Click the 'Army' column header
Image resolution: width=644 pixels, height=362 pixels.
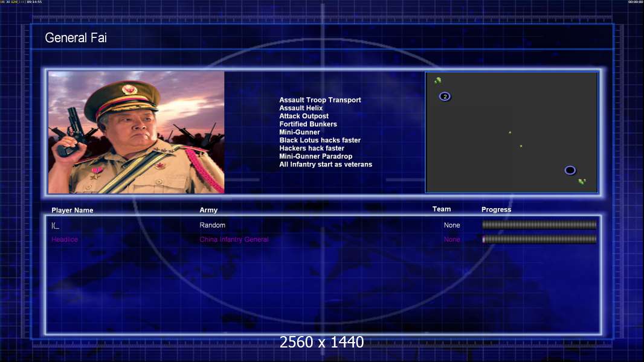click(208, 211)
